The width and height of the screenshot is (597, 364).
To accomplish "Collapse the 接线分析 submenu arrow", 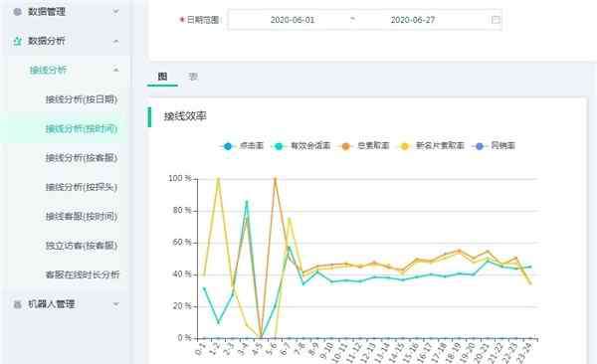I will [115, 70].
